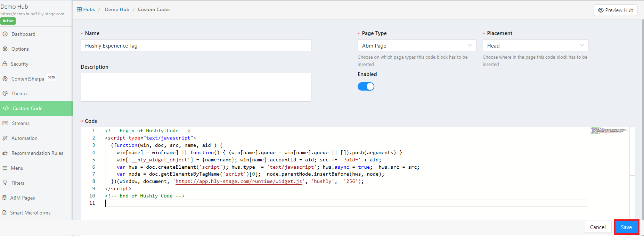This screenshot has height=236, width=644.
Task: Open the Streams section
Action: coord(36,123)
